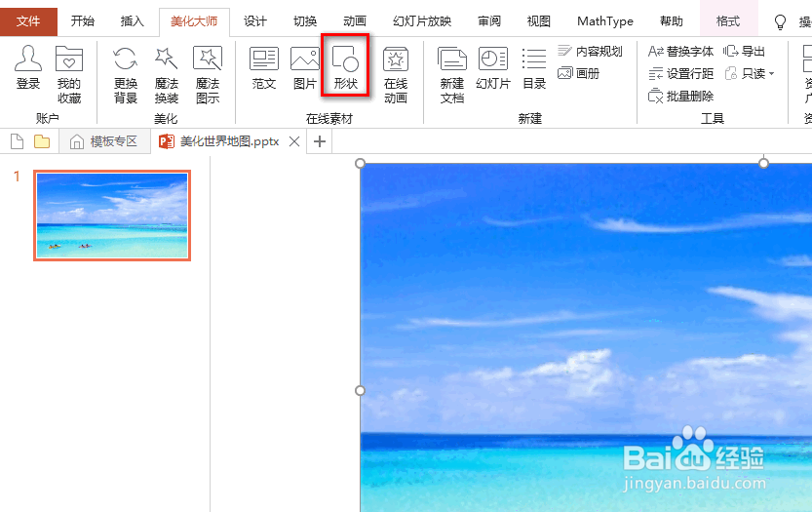Click 幻灯片 new slide icon
This screenshot has width=812, height=512.
pos(493,67)
